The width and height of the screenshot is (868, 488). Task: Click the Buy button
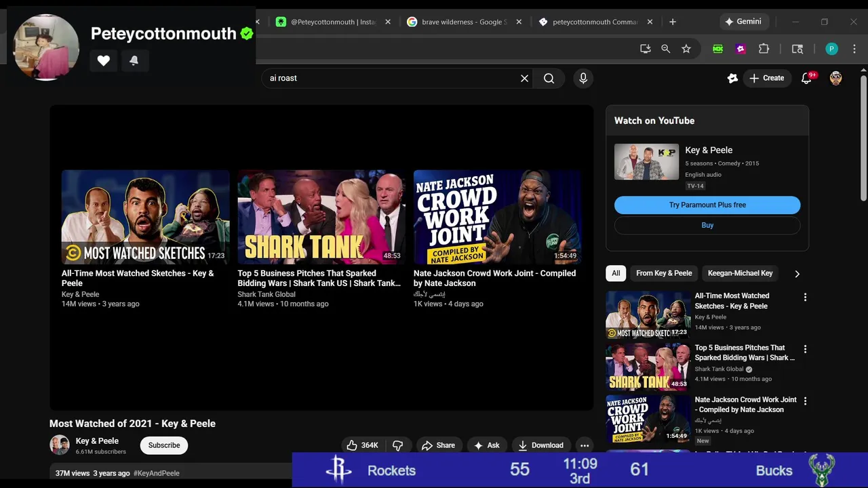(707, 225)
